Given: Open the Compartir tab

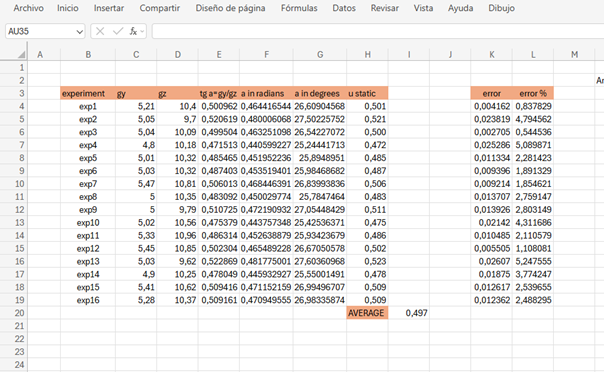Looking at the screenshot, I should click(x=159, y=8).
